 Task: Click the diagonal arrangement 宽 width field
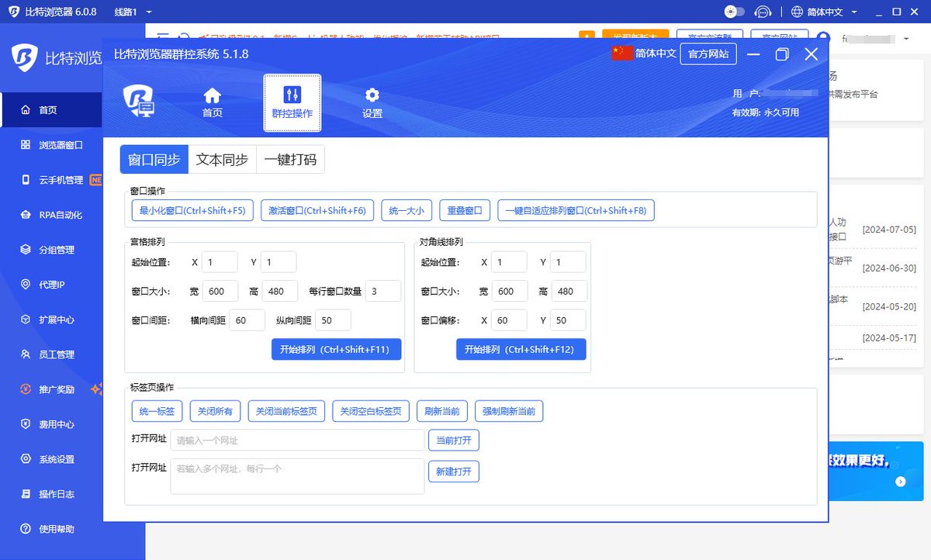point(510,292)
